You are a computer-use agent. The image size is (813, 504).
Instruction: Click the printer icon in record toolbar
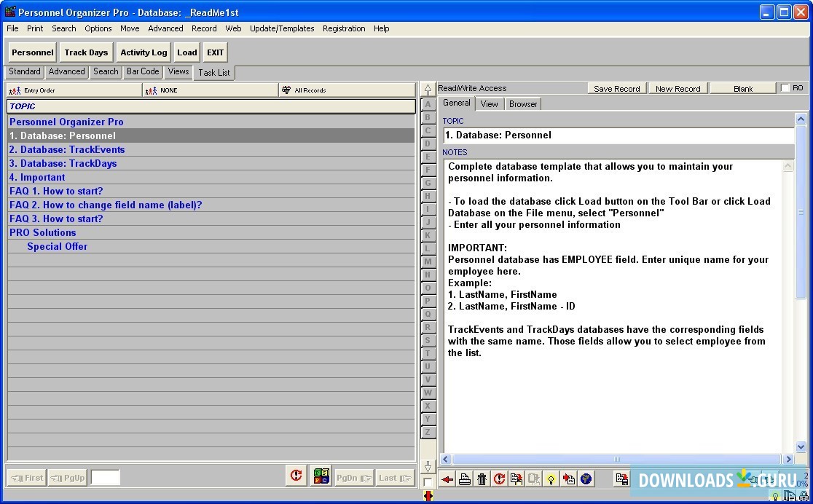click(464, 479)
